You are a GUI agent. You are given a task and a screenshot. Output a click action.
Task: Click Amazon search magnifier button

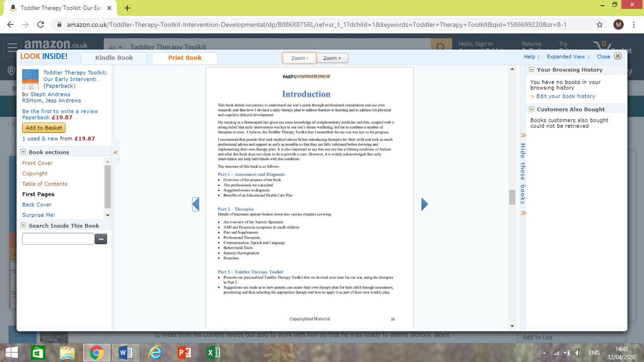pos(440,47)
